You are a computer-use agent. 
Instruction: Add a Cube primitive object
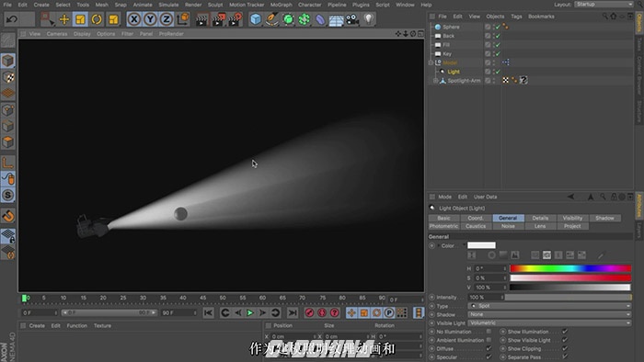[256, 19]
